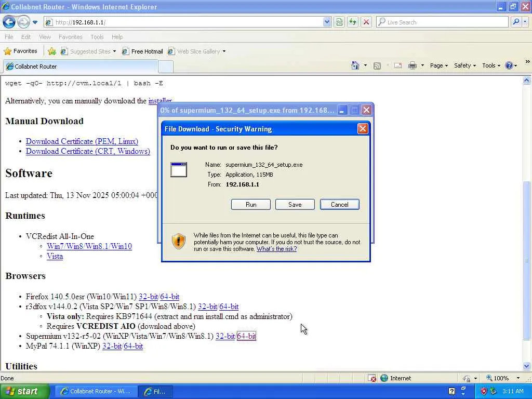Open the Favorites menu
Viewport: 532px width, 399px height.
click(x=71, y=37)
